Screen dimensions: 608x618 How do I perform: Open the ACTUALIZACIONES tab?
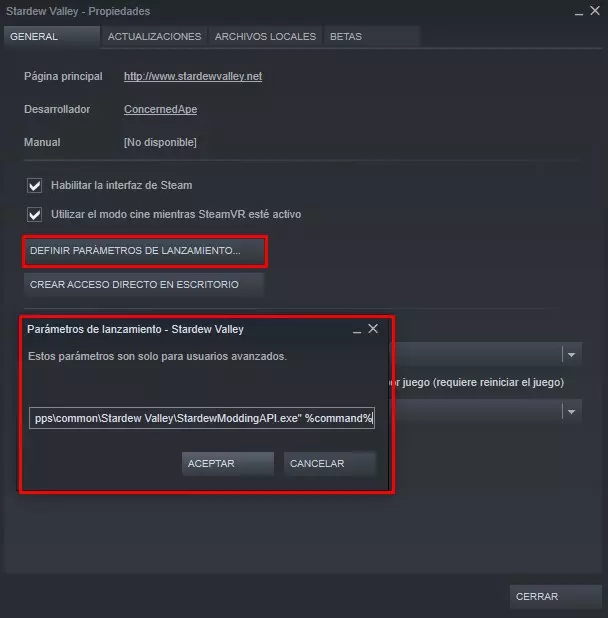pos(154,37)
